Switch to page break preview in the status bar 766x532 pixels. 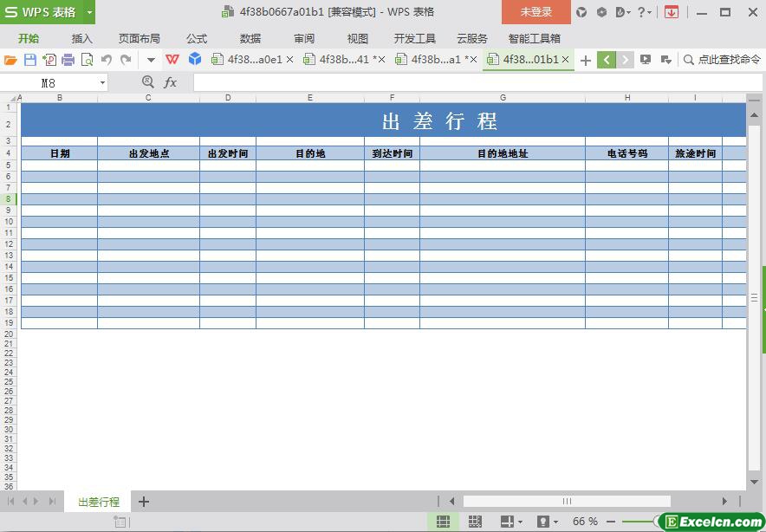point(475,522)
